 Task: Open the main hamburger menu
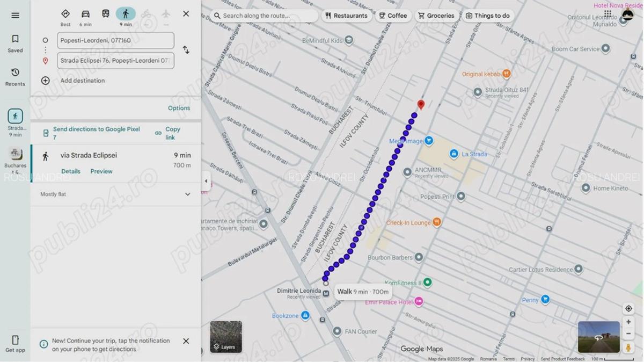[15, 15]
